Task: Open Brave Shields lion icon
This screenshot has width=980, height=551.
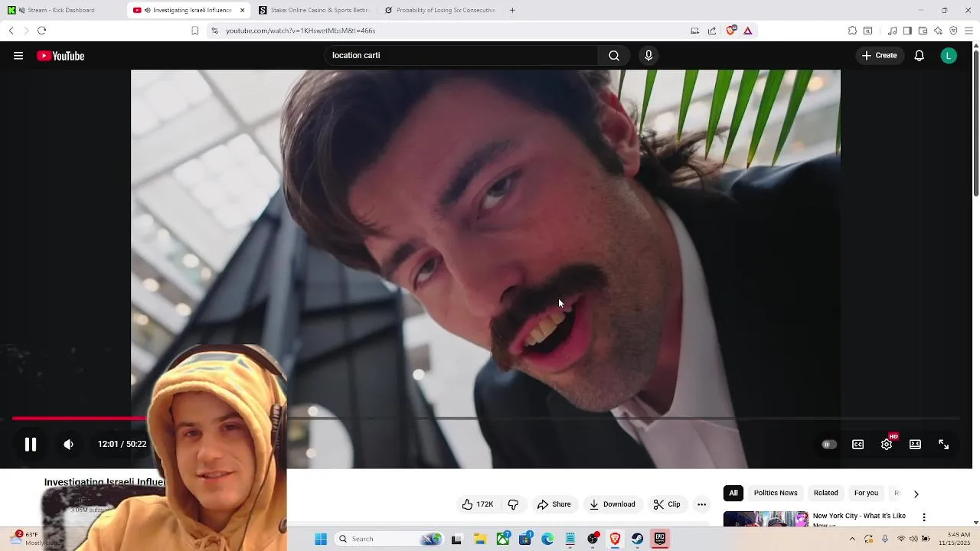Action: (x=731, y=31)
